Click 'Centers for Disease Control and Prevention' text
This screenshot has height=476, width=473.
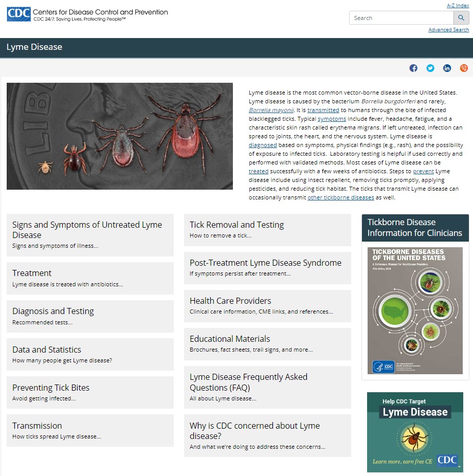100,12
